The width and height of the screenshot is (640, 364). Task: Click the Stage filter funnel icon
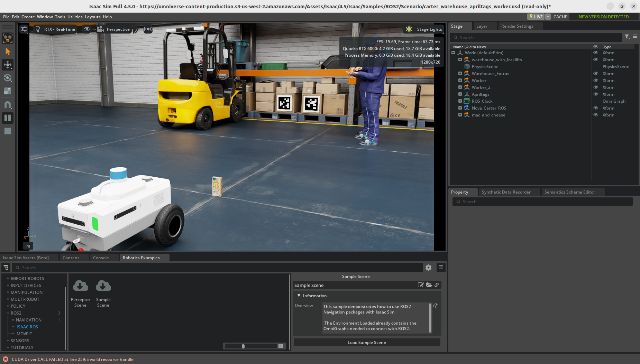coord(627,37)
